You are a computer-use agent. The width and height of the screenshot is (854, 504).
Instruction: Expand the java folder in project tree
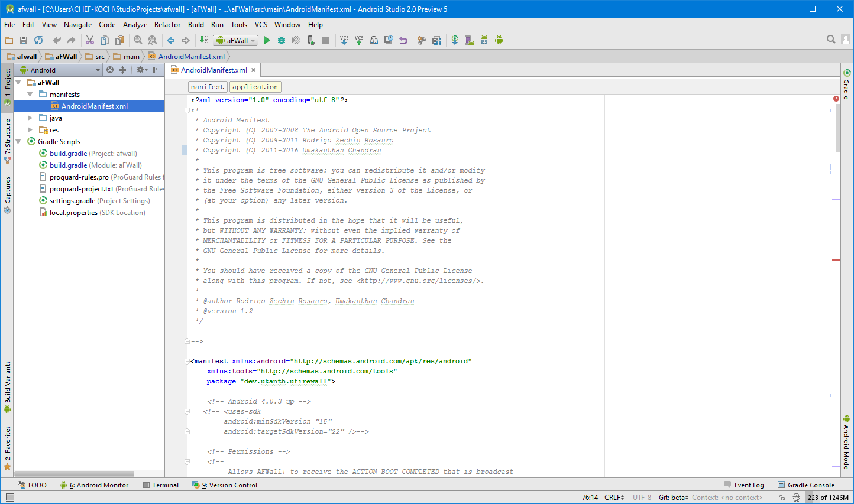[30, 118]
